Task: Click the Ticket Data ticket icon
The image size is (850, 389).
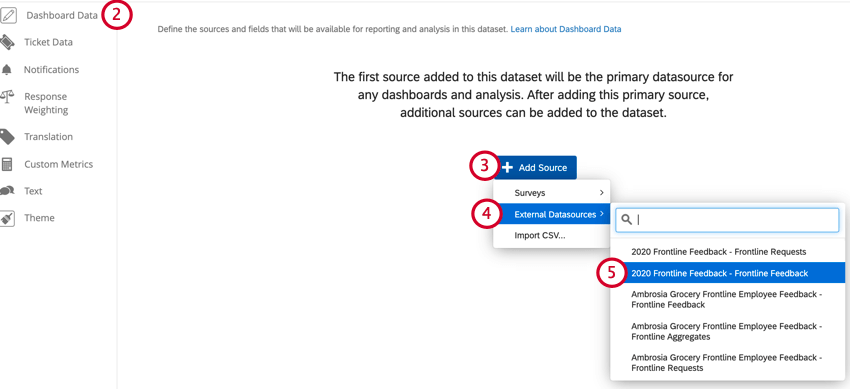Action: [7, 42]
